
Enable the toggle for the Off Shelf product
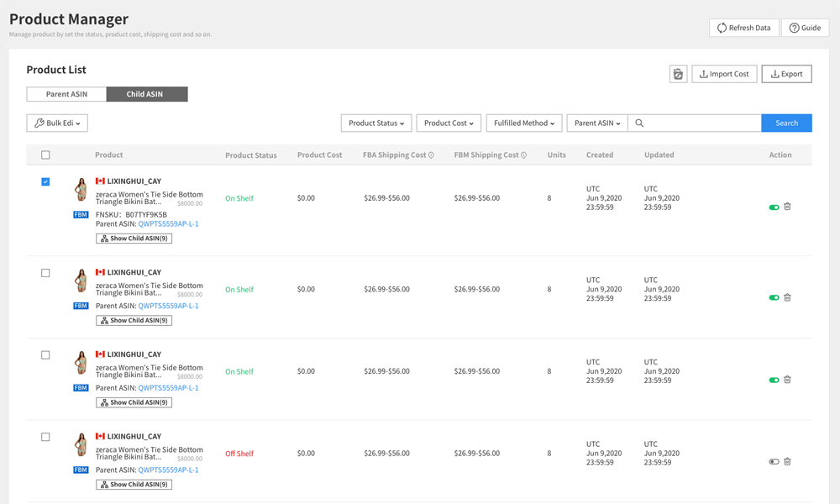pos(774,461)
